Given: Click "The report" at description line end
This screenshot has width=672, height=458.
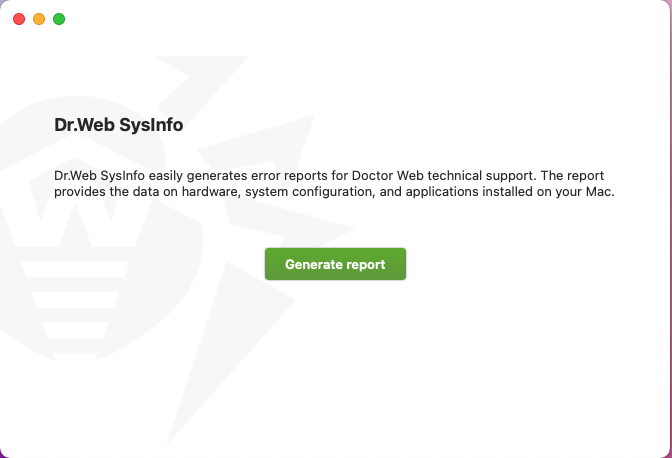Looking at the screenshot, I should pos(572,176).
